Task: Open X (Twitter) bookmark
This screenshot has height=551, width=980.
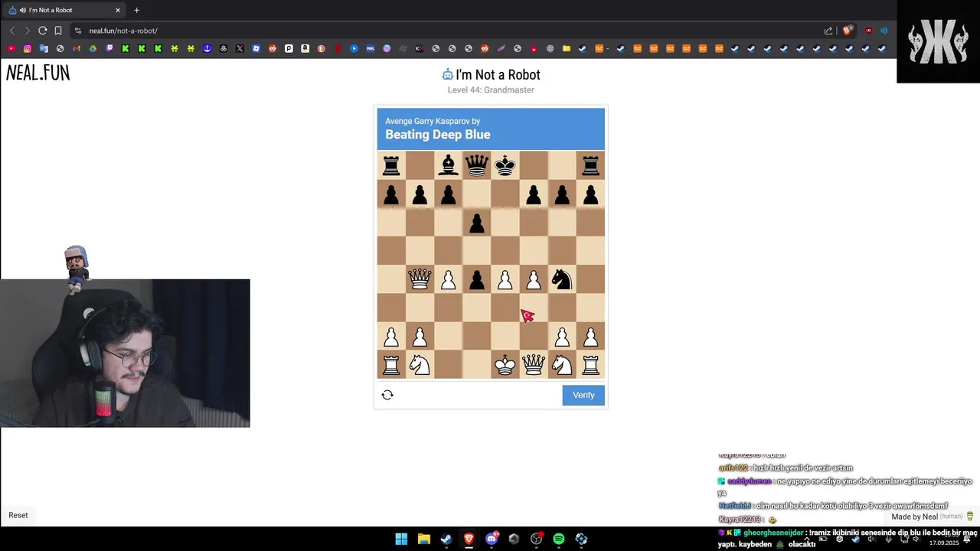Action: [x=240, y=48]
